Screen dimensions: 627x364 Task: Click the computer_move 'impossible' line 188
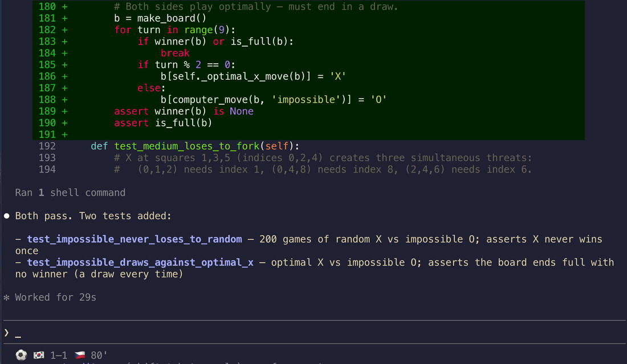point(274,100)
